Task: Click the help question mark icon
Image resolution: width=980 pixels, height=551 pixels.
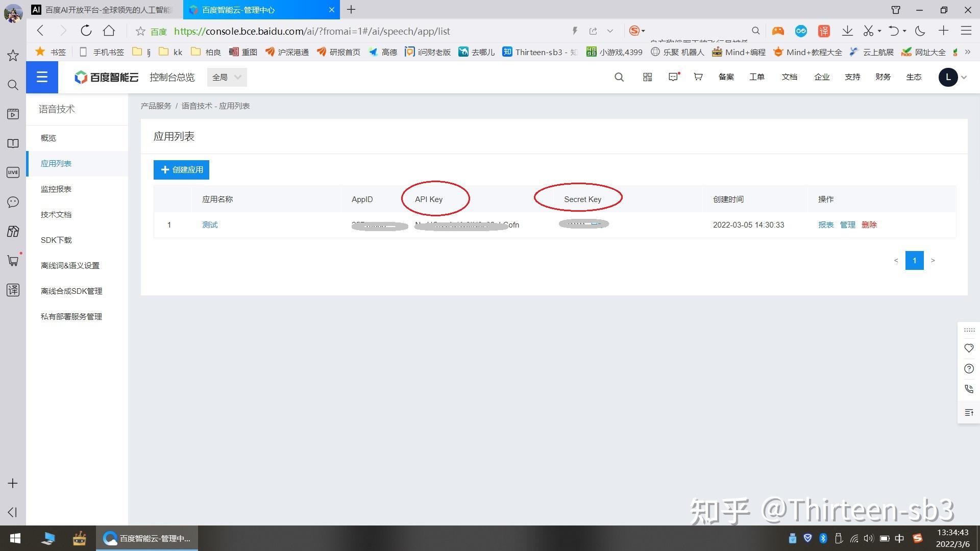Action: point(969,369)
